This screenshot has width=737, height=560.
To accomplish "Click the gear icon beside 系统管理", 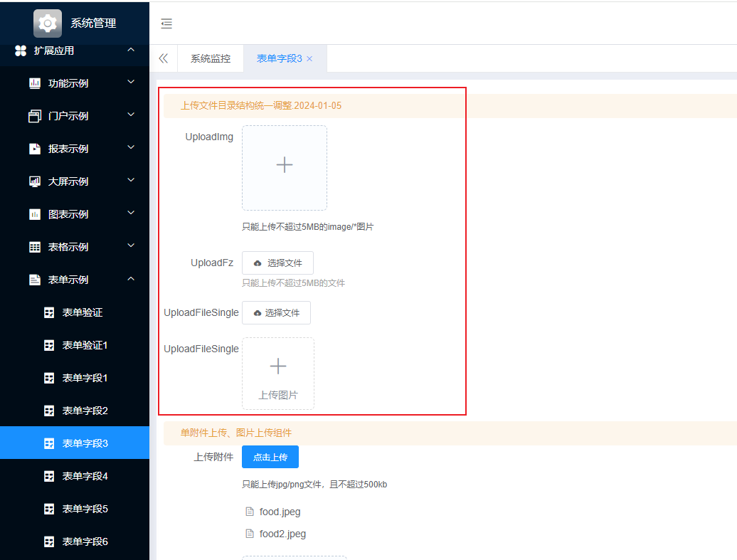I will pos(47,23).
